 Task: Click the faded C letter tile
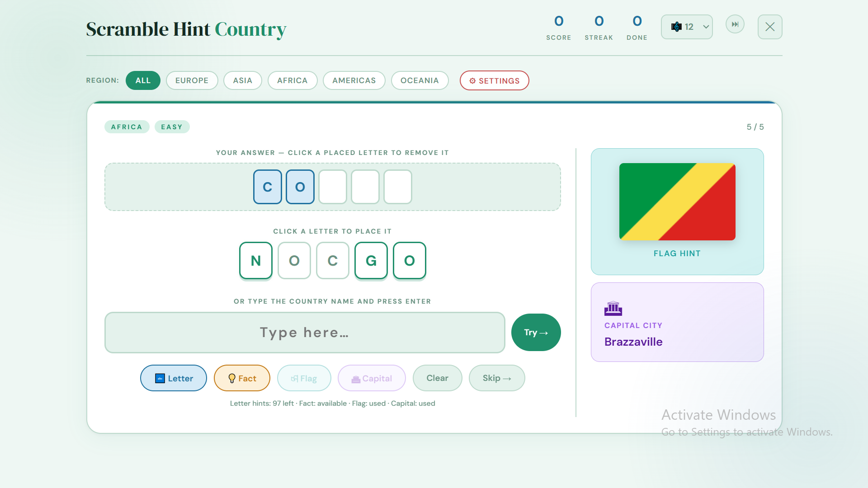point(333,261)
